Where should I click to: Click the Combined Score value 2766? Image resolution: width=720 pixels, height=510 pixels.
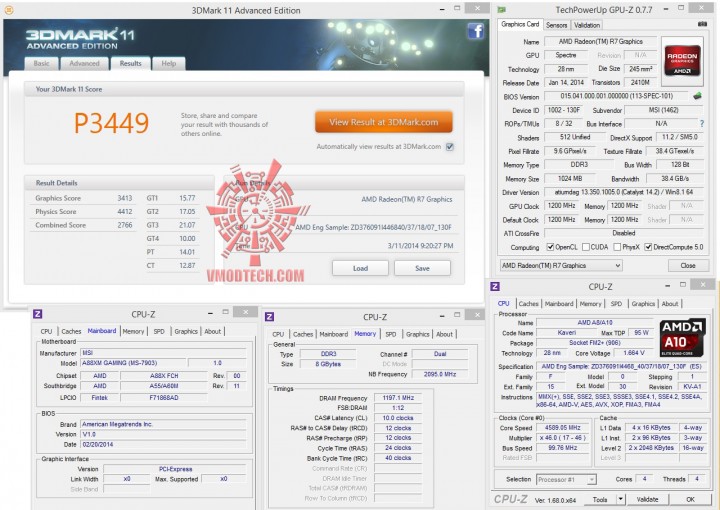point(124,225)
